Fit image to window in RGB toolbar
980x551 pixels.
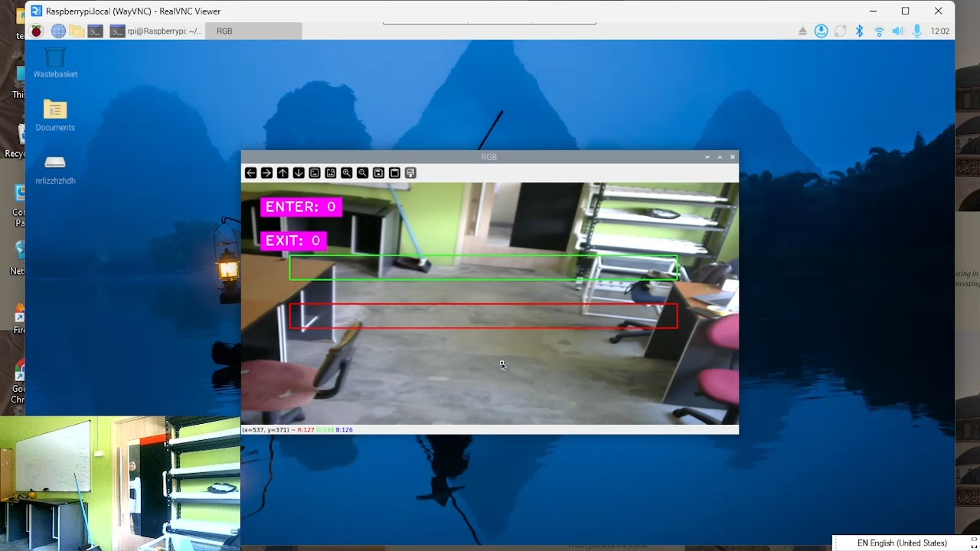click(x=331, y=173)
